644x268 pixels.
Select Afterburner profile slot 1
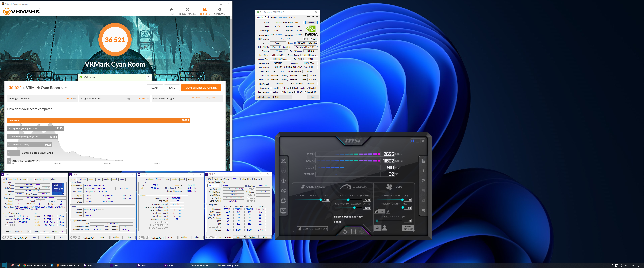[x=423, y=171]
